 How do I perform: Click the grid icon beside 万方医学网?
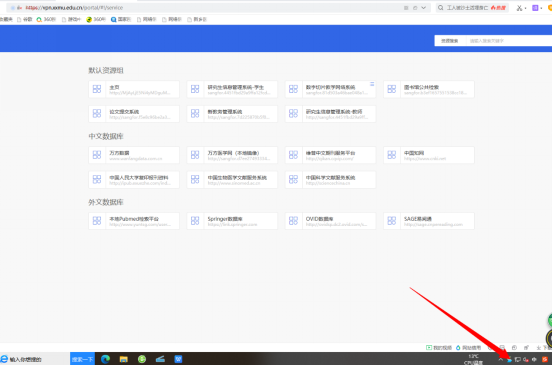point(195,155)
